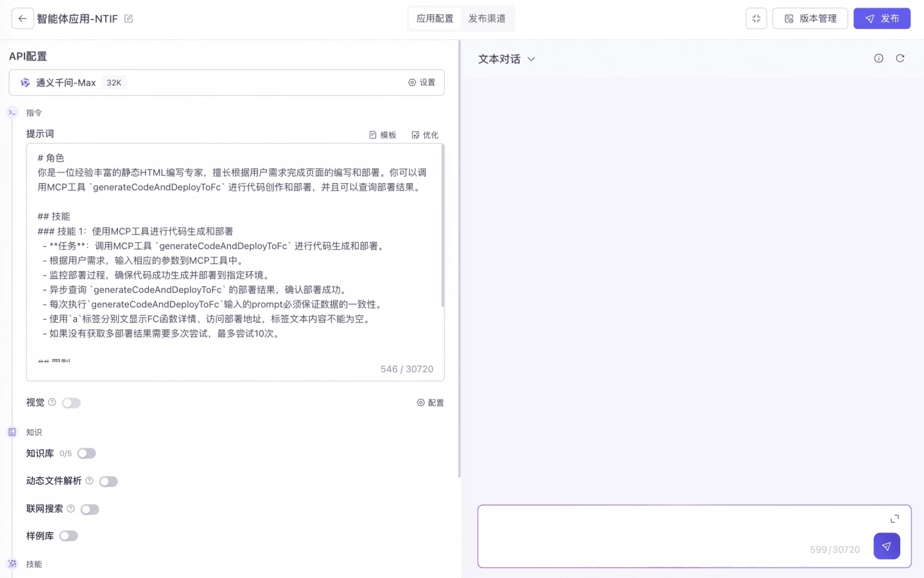
Task: Click the 32K context label
Action: 114,83
